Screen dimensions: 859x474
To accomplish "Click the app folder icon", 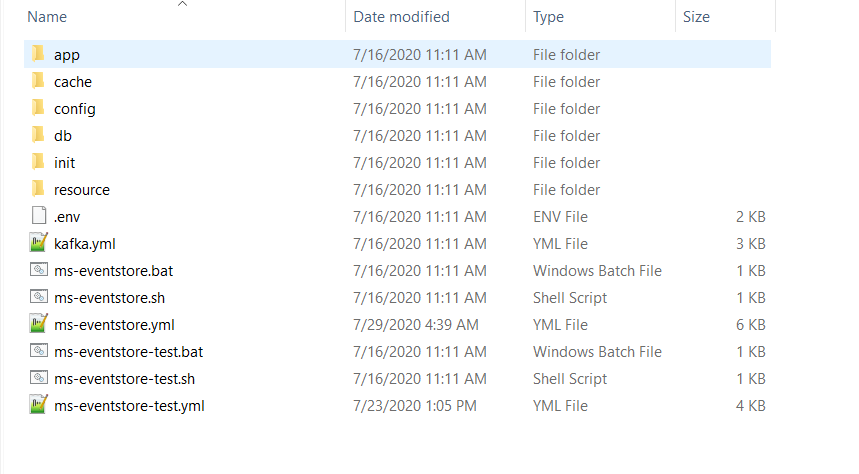I will pyautogui.click(x=38, y=54).
